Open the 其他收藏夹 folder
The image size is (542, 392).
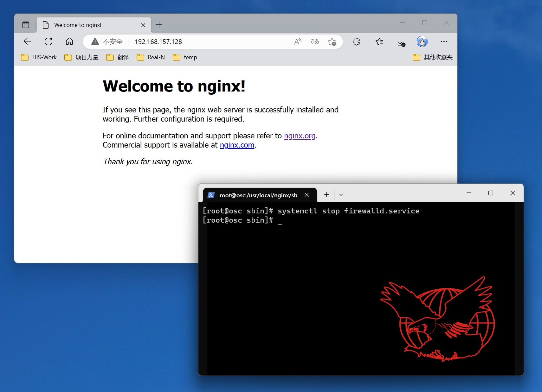[433, 57]
